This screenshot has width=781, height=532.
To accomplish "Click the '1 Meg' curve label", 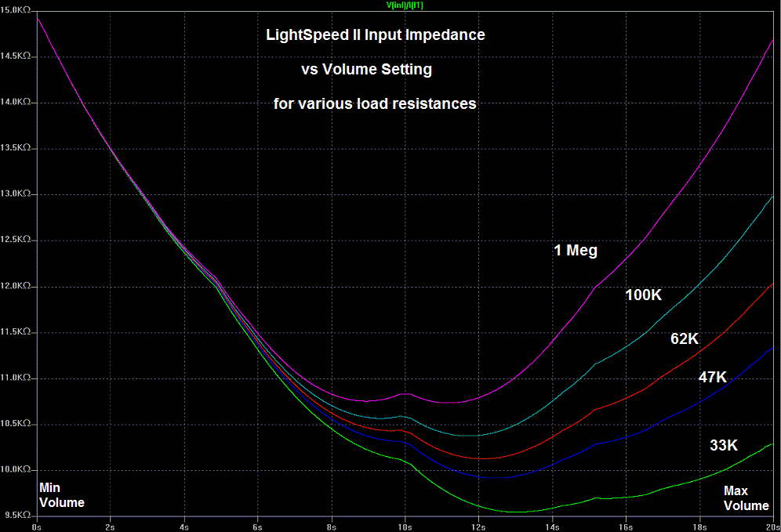I will tap(576, 250).
